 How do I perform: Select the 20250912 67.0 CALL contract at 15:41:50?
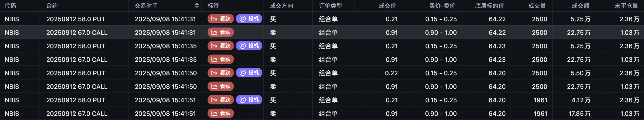pos(77,86)
